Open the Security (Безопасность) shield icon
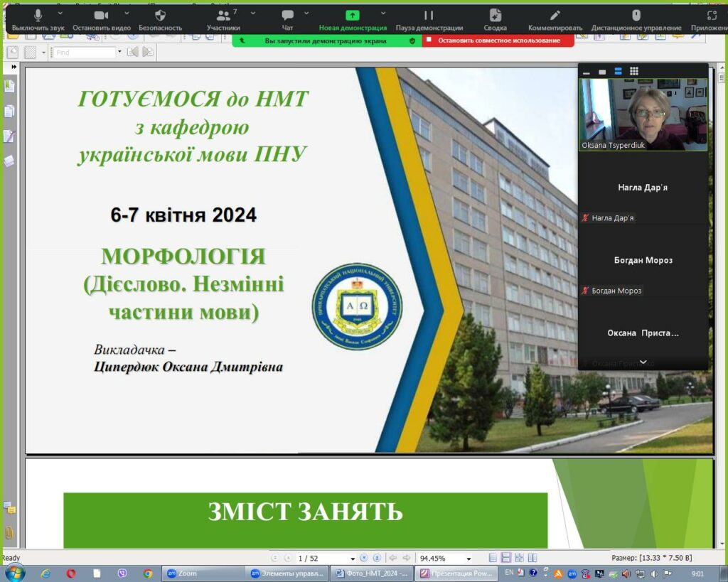This screenshot has width=728, height=582. click(x=160, y=16)
